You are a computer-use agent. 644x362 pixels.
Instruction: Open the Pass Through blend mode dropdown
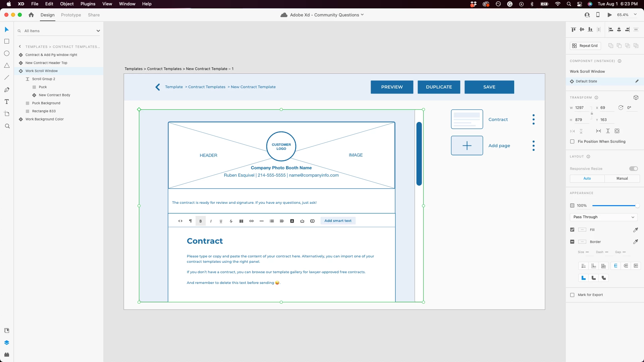[x=603, y=217]
